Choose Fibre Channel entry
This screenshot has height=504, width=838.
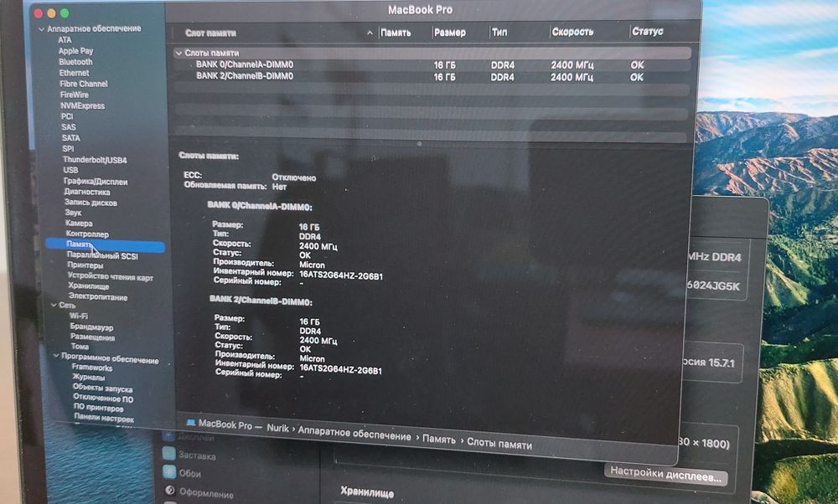coord(83,84)
